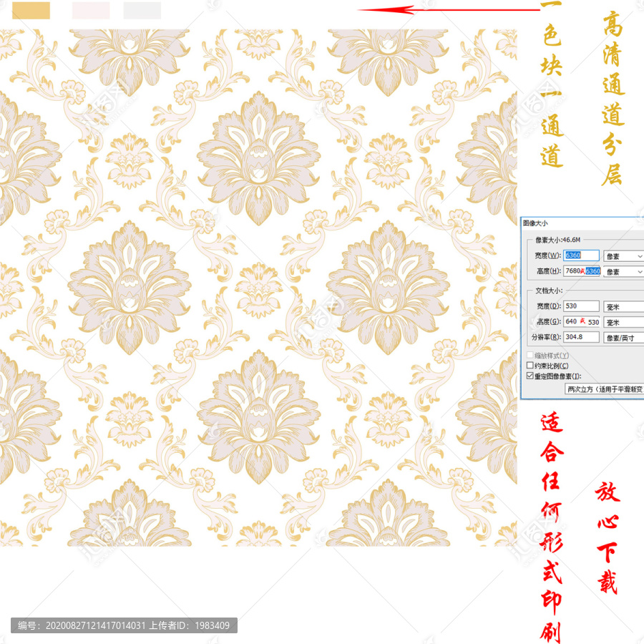Open the 毫米 unit dropdown beside 宽度(D)
The width and height of the screenshot is (644, 644).
(623, 307)
